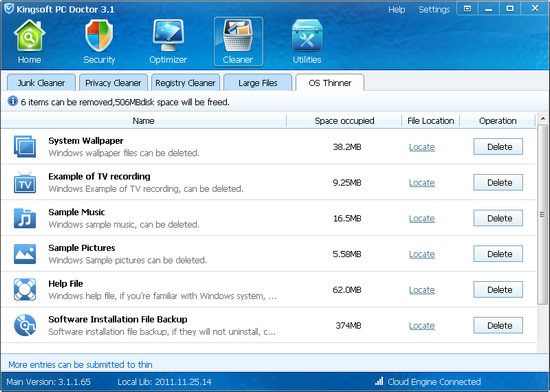The height and width of the screenshot is (392, 550).
Task: Open the Utilities toolbox icon
Action: (x=307, y=36)
